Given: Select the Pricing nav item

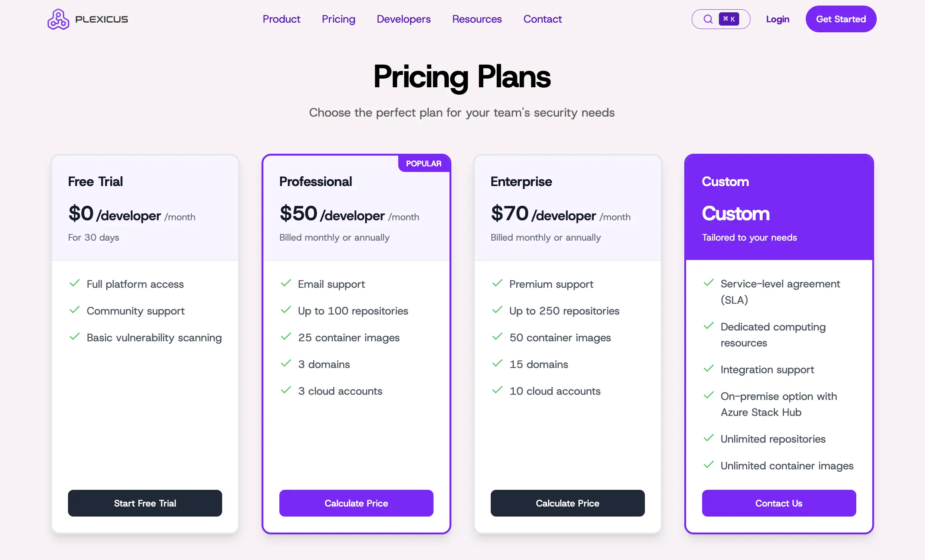Looking at the screenshot, I should [338, 19].
